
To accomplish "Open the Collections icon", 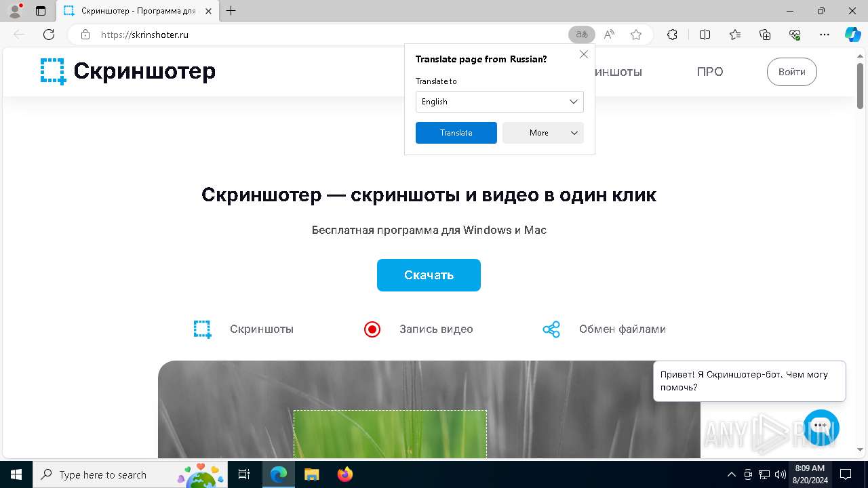I will [765, 35].
